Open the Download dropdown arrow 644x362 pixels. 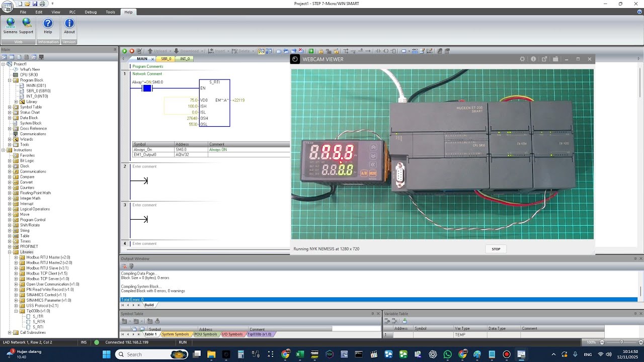[x=202, y=51]
